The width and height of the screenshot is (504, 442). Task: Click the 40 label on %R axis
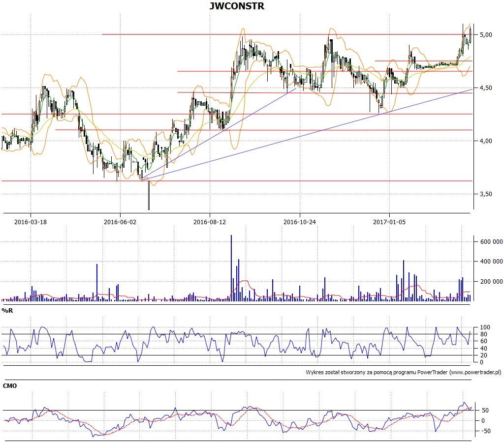tap(483, 348)
